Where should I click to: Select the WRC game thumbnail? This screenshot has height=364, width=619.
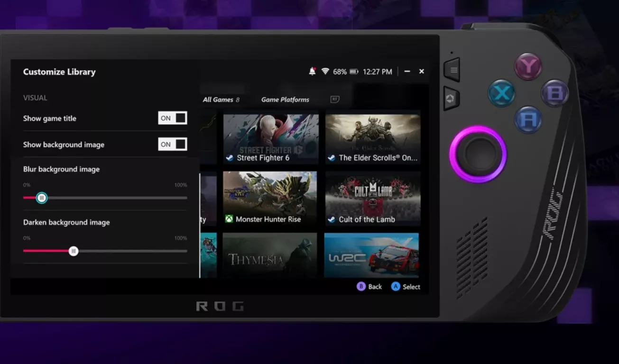[x=371, y=255]
